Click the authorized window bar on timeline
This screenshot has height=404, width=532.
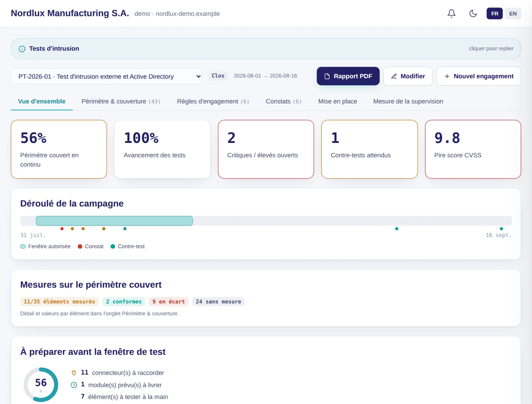coord(114,221)
